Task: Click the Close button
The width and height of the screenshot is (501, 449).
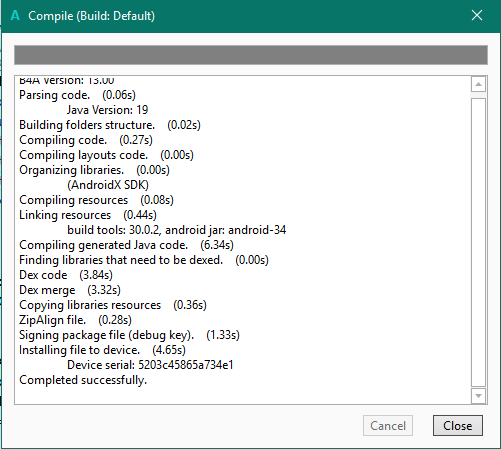Action: [x=458, y=425]
